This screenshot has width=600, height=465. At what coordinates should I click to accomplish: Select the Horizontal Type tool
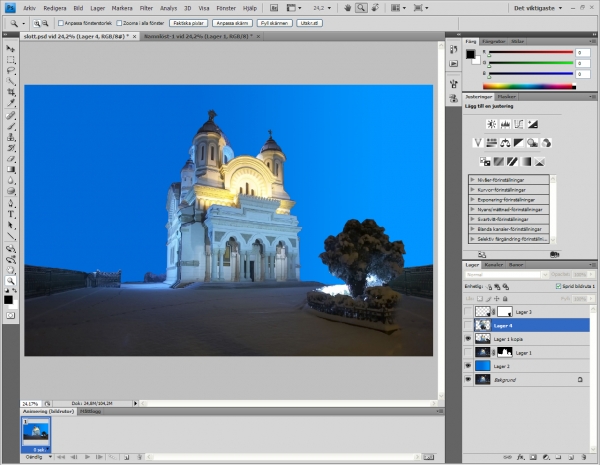coord(11,214)
